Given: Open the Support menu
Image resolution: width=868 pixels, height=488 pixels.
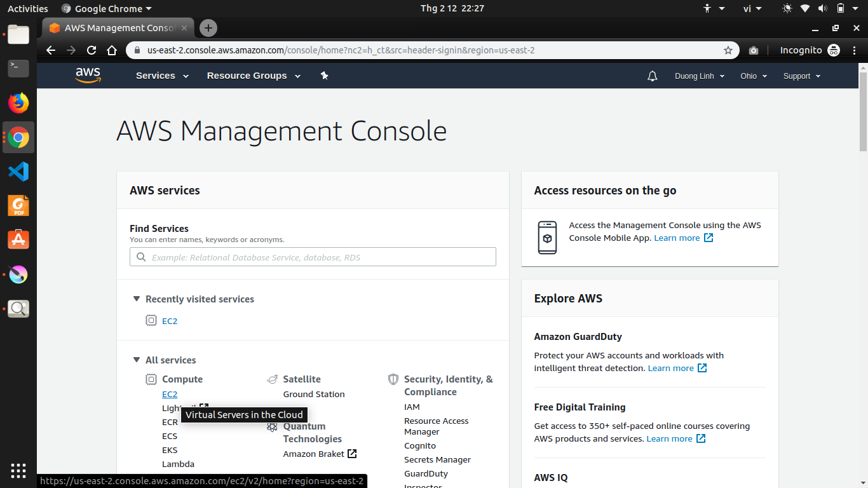Looking at the screenshot, I should pyautogui.click(x=802, y=76).
